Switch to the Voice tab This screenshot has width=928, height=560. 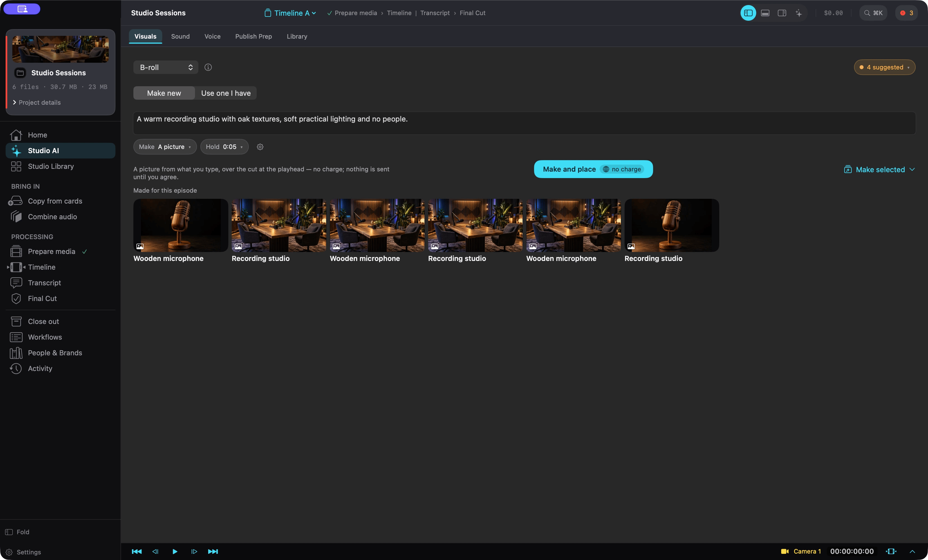tap(212, 36)
